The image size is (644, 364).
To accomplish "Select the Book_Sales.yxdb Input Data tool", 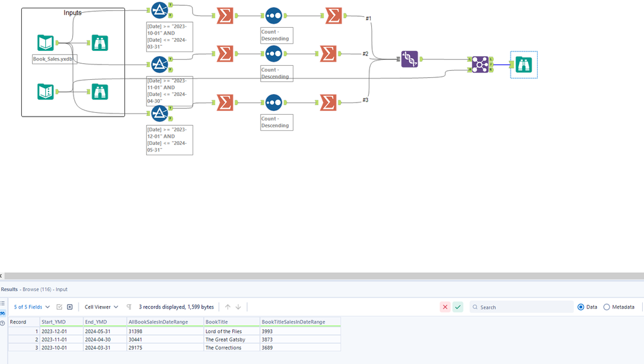I will coord(46,43).
